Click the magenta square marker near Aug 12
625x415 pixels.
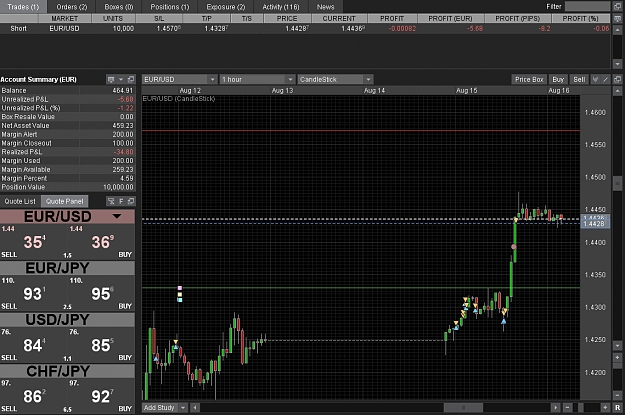[x=180, y=288]
